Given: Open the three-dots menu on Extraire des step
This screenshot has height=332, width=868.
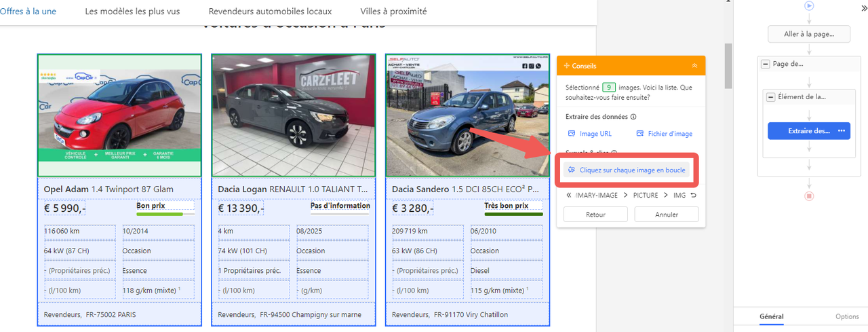Looking at the screenshot, I should 842,131.
